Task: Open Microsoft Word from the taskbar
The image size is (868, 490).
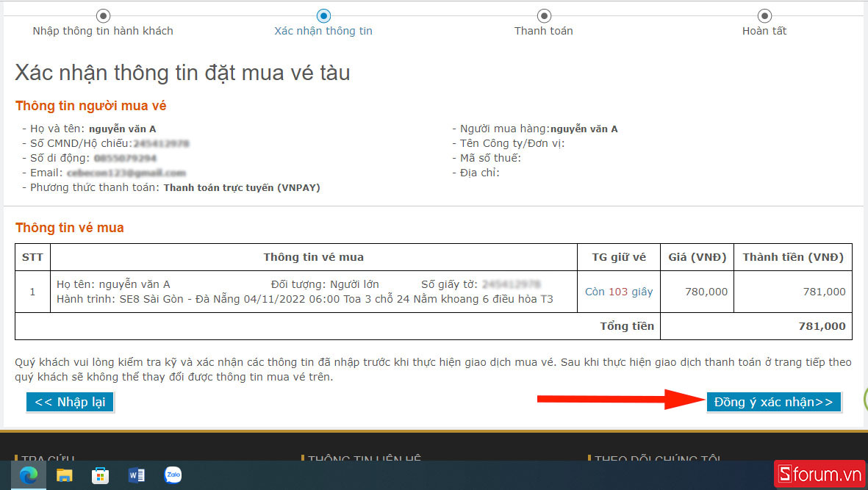Action: point(137,475)
